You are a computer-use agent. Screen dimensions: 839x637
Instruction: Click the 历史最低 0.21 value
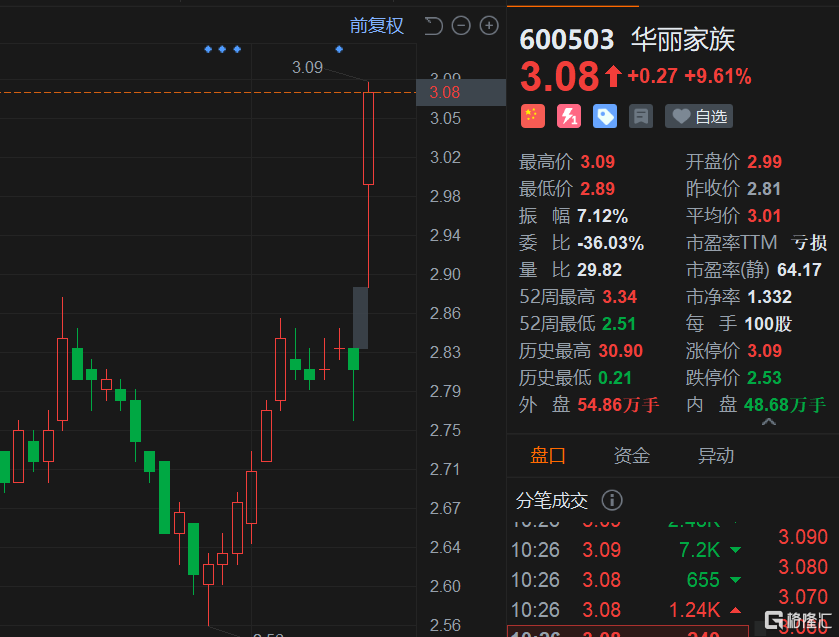pos(615,378)
